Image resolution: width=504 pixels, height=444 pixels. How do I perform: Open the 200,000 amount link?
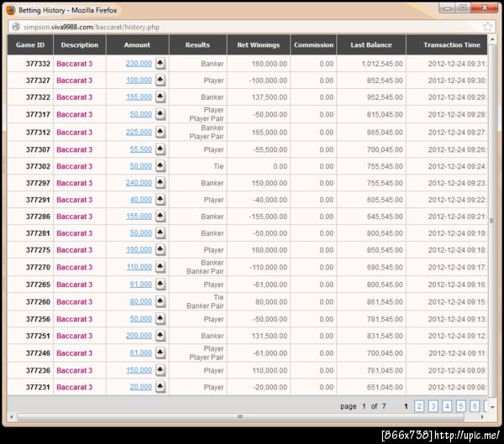139,336
